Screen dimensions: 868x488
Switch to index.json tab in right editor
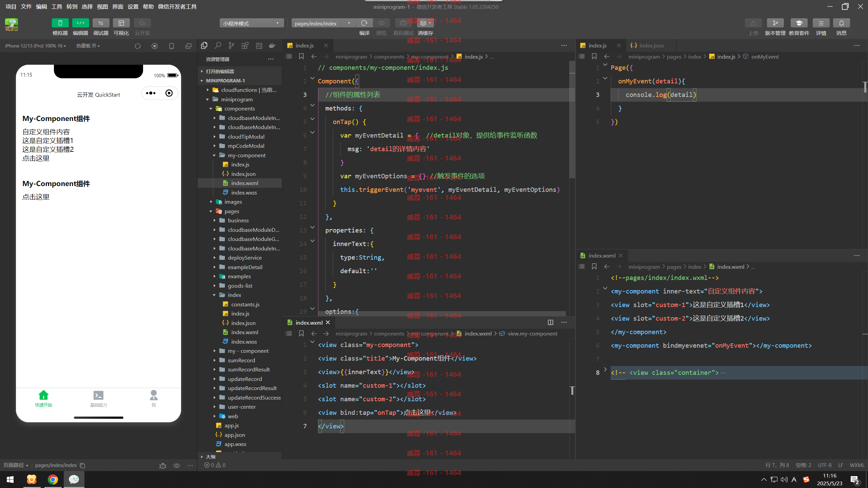pyautogui.click(x=651, y=45)
